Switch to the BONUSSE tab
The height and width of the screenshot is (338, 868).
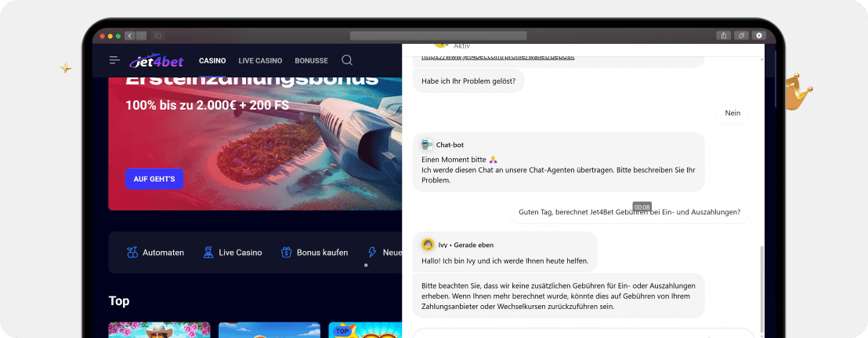[311, 61]
